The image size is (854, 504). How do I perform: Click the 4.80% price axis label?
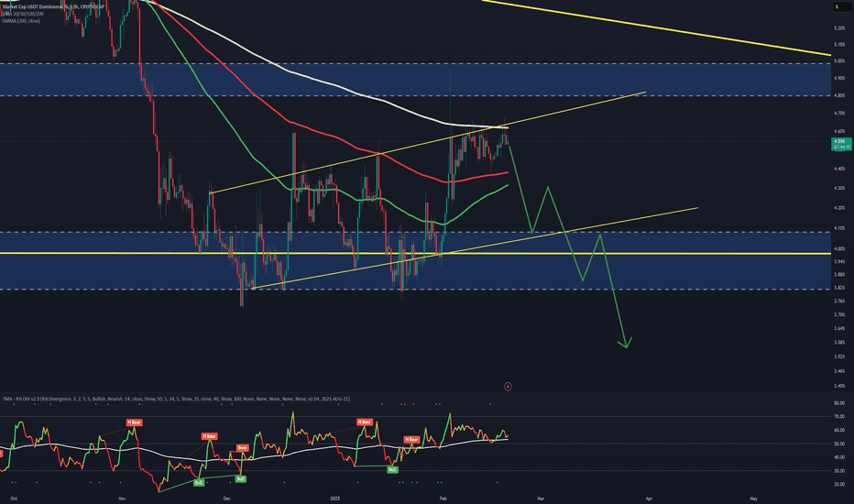839,95
